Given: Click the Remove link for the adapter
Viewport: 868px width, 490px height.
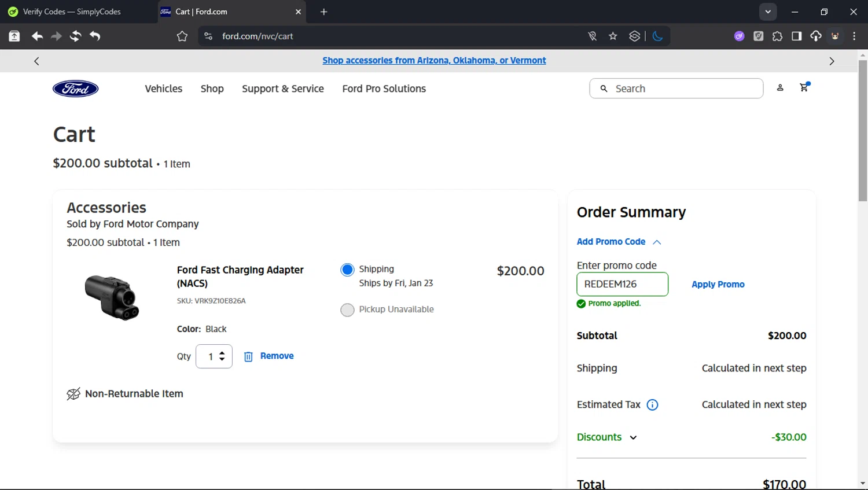Looking at the screenshot, I should coord(277,356).
